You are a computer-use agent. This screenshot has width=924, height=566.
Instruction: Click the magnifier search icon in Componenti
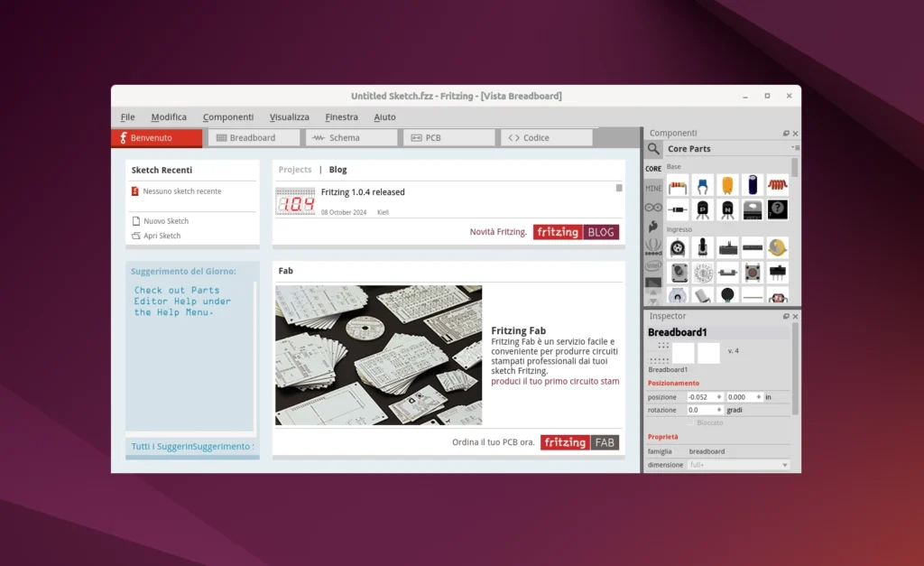click(653, 149)
